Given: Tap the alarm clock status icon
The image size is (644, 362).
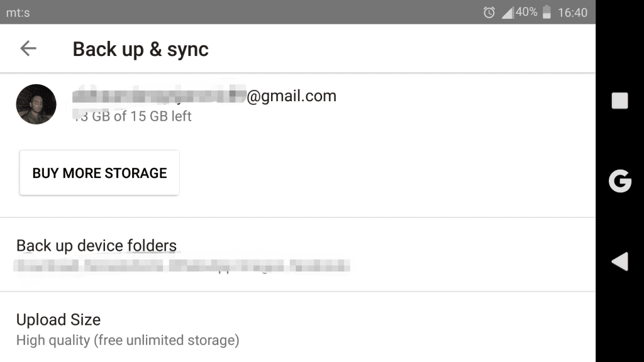Looking at the screenshot, I should click(x=489, y=13).
